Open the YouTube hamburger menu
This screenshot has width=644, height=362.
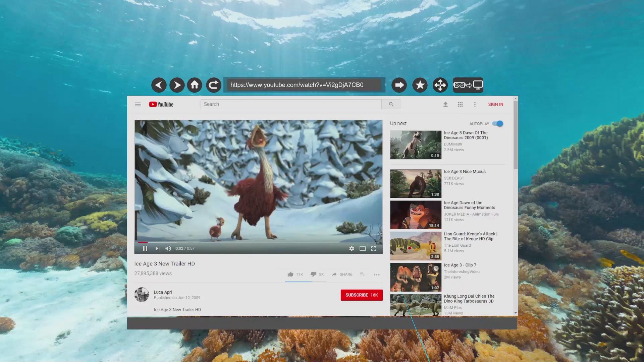click(138, 104)
